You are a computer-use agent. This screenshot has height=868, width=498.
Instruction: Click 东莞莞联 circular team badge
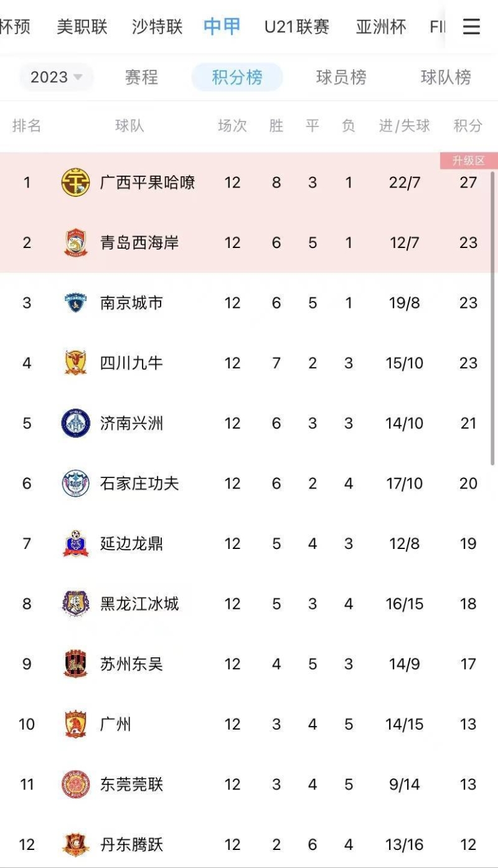click(75, 785)
